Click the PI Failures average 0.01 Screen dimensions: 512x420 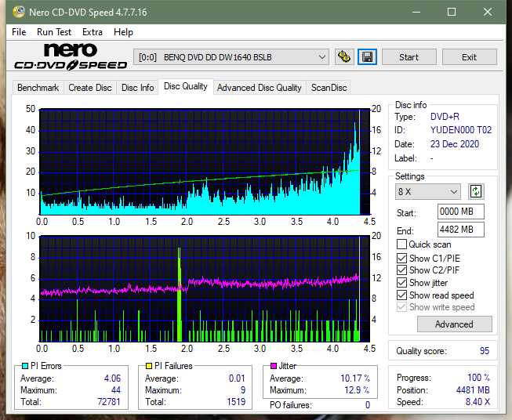click(237, 378)
